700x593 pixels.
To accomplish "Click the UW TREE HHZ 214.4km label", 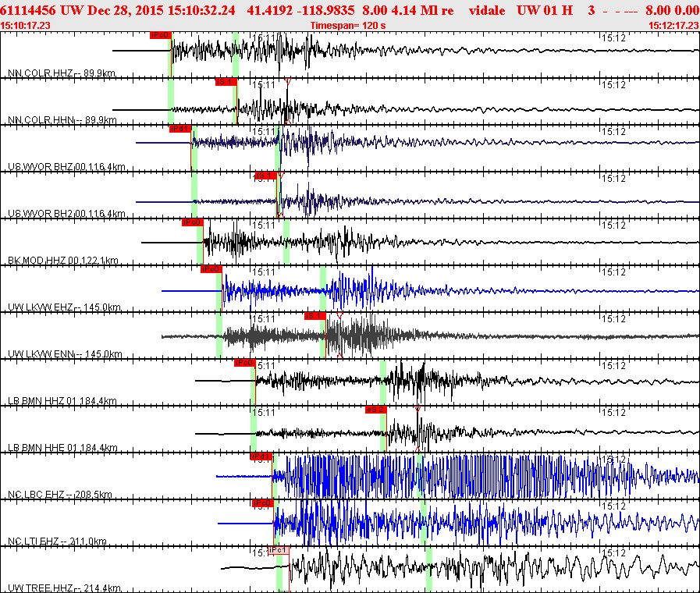I will pos(64,588).
